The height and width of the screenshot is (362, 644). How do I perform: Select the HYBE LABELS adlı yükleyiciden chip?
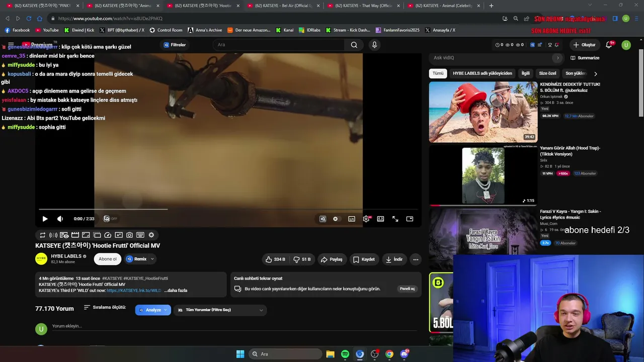pos(482,73)
